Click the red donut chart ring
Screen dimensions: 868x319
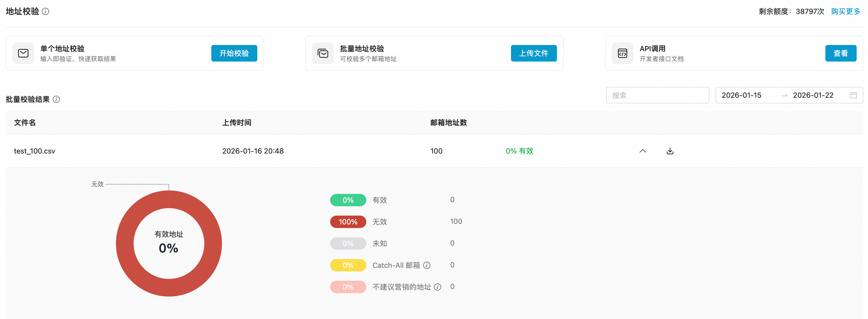125,244
